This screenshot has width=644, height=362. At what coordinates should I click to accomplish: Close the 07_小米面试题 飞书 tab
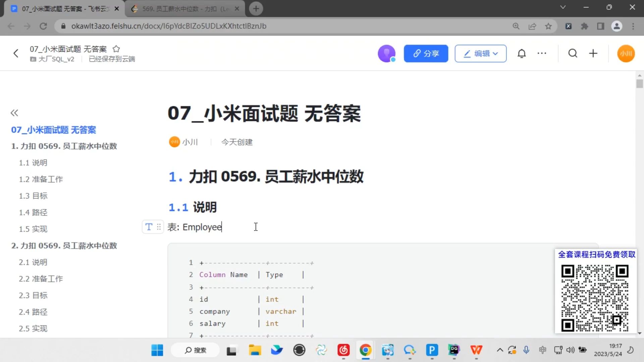(117, 9)
